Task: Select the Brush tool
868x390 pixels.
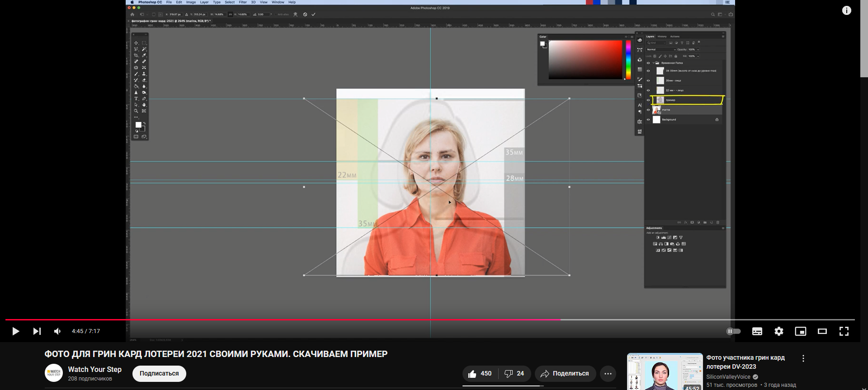Action: 136,74
